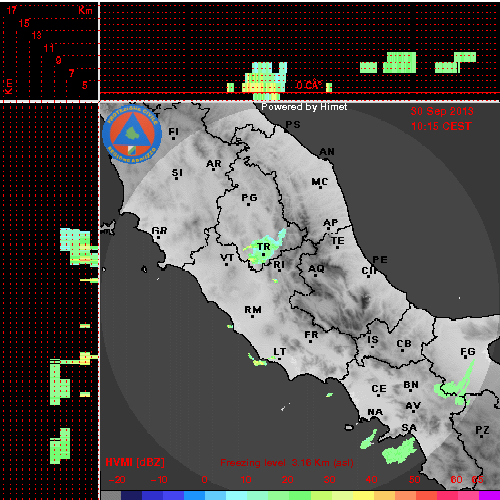Click the 'Powered by Himet' label
Image resolution: width=500 pixels, height=500 pixels.
pyautogui.click(x=304, y=107)
